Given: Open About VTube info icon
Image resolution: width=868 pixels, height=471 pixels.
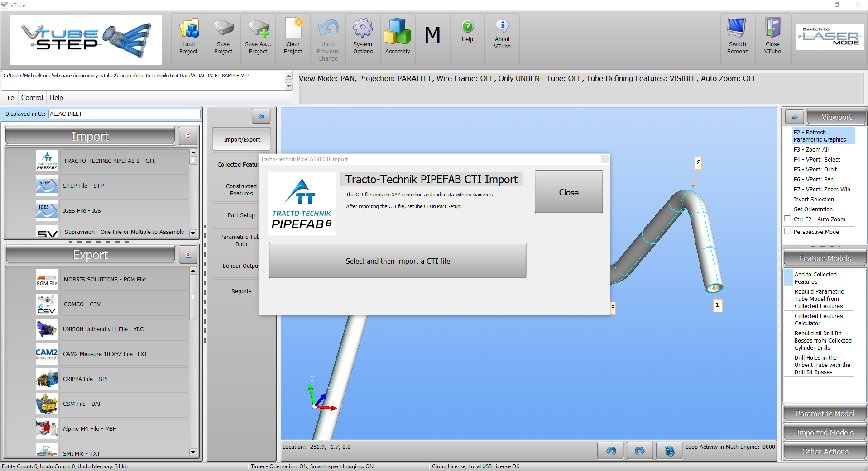Looking at the screenshot, I should coord(502,39).
